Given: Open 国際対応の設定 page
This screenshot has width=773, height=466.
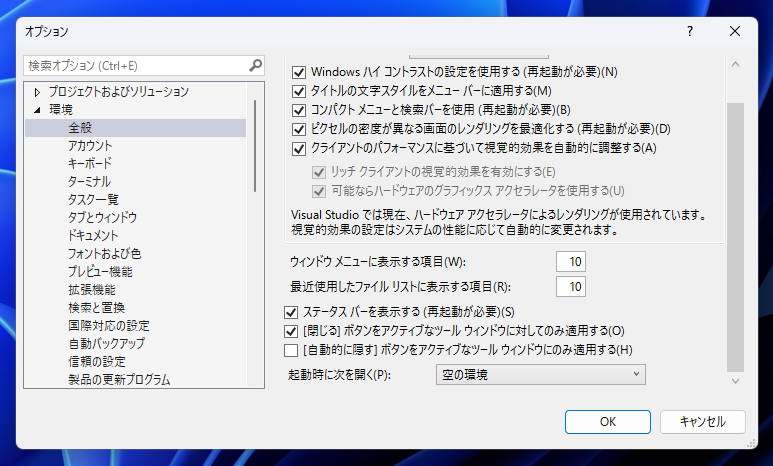Looking at the screenshot, I should point(108,325).
